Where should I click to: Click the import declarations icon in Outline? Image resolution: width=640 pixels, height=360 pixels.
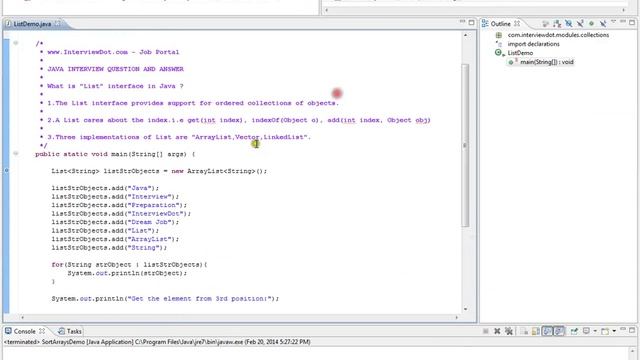(499, 44)
